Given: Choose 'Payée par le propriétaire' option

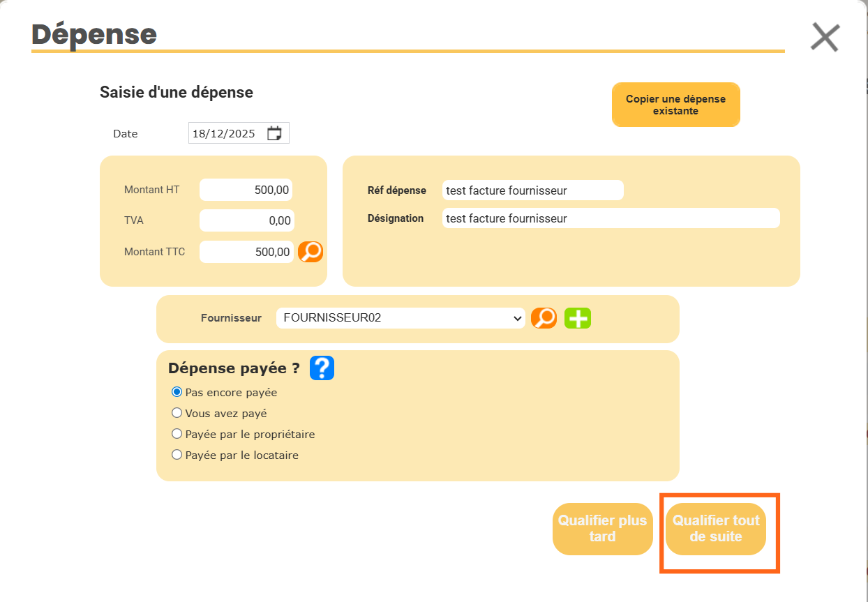Looking at the screenshot, I should pyautogui.click(x=177, y=434).
